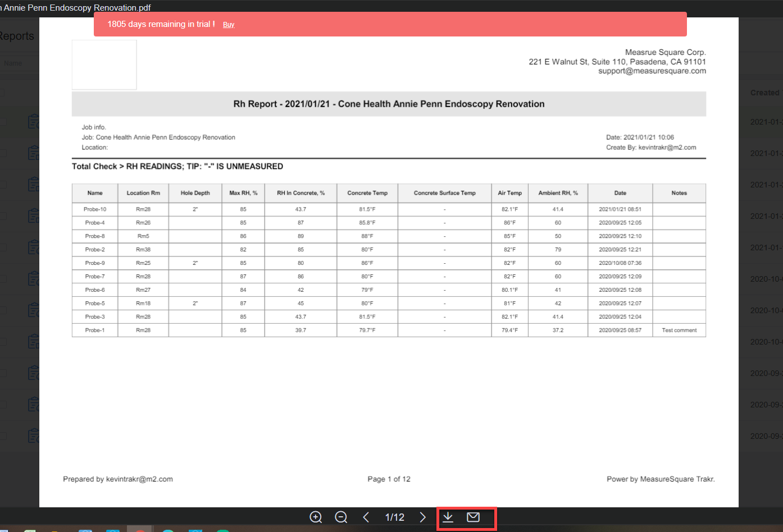Click the Created column header in background list

[x=765, y=93]
